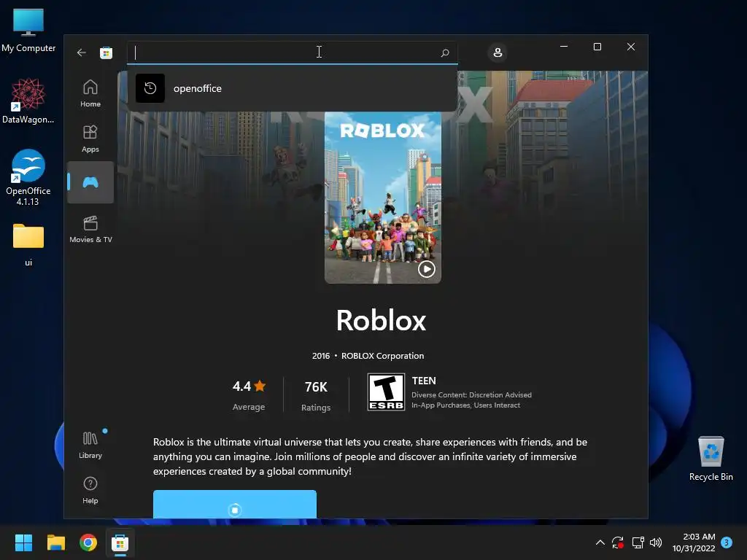Open the Library in sidebar
The image size is (747, 560).
(90, 444)
